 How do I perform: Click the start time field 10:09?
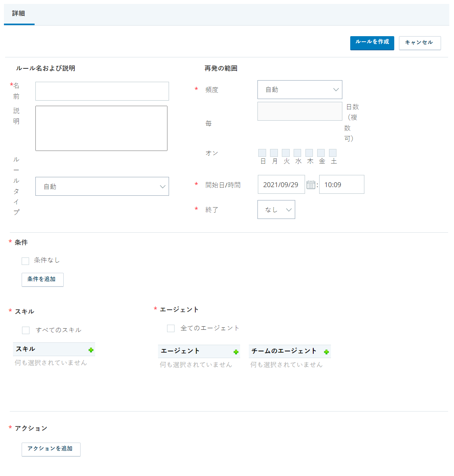(x=342, y=184)
